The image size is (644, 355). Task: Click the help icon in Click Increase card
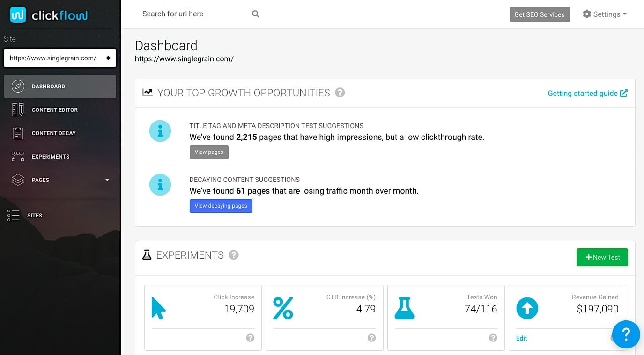pos(250,338)
